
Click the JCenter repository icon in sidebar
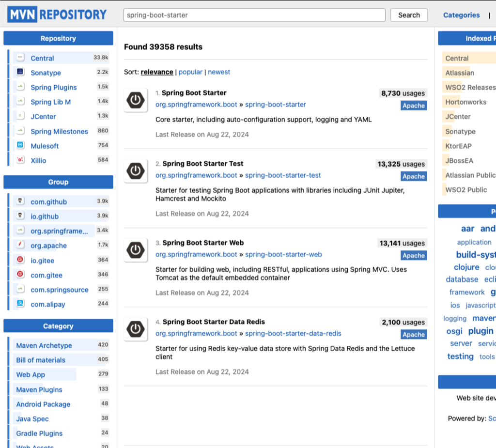pyautogui.click(x=20, y=116)
